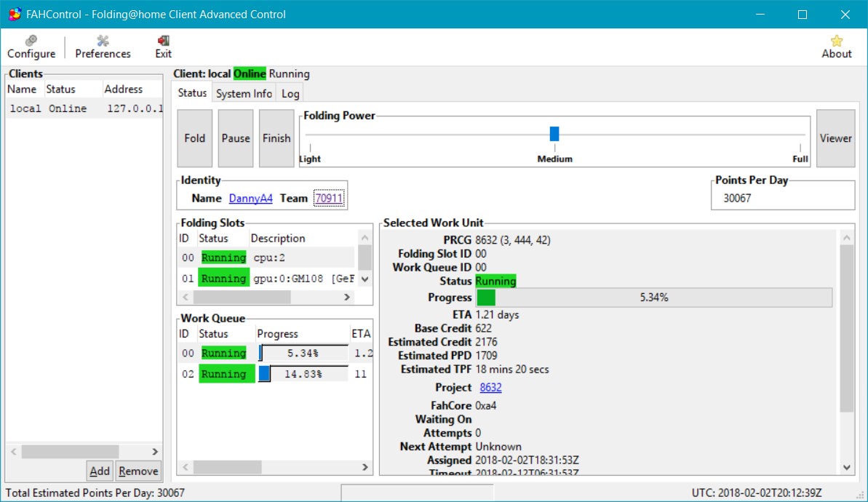
Task: Click Selected Work Unit scroll up arrow
Action: (846, 238)
